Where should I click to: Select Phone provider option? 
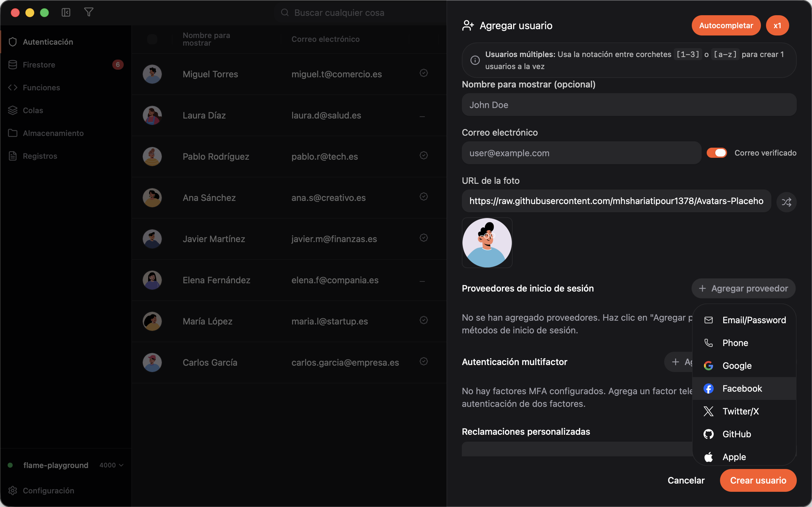pyautogui.click(x=744, y=343)
